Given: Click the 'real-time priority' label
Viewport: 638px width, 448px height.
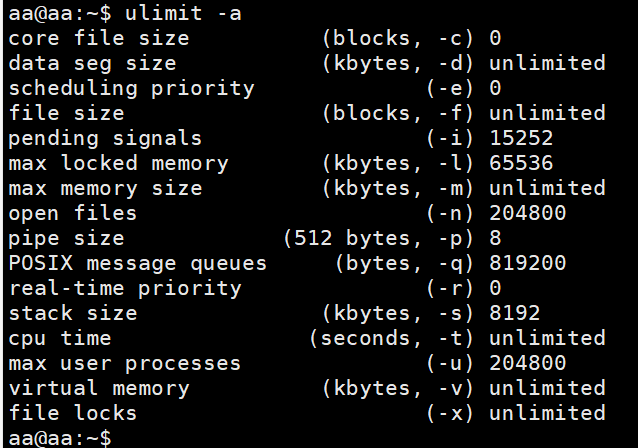Looking at the screenshot, I should click(x=125, y=288).
